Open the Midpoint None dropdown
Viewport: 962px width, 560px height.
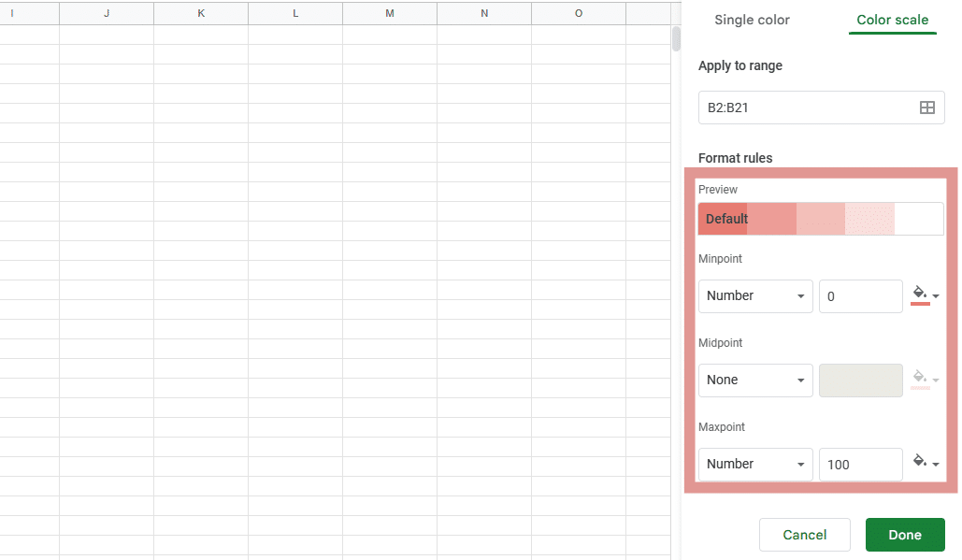[754, 380]
